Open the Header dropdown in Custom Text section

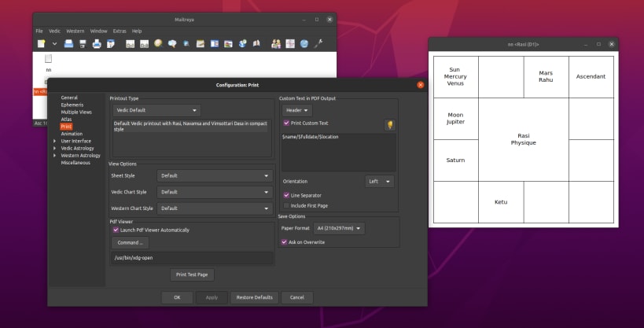point(297,110)
